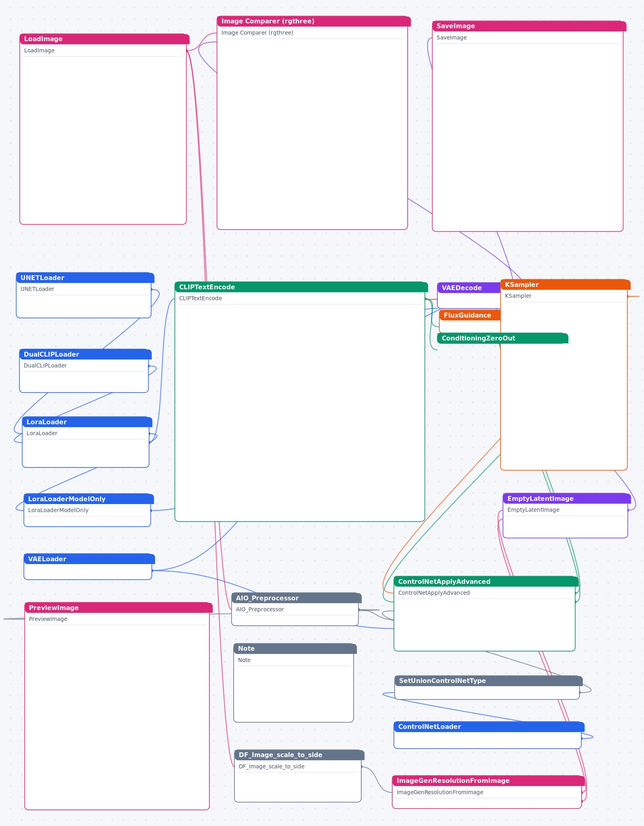Click the 'CLIPTextEncode' body label text

click(201, 299)
